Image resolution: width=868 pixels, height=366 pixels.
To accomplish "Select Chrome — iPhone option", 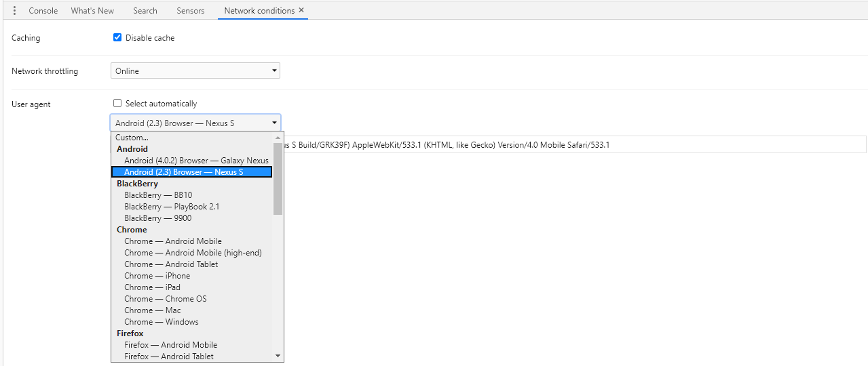I will (192, 276).
